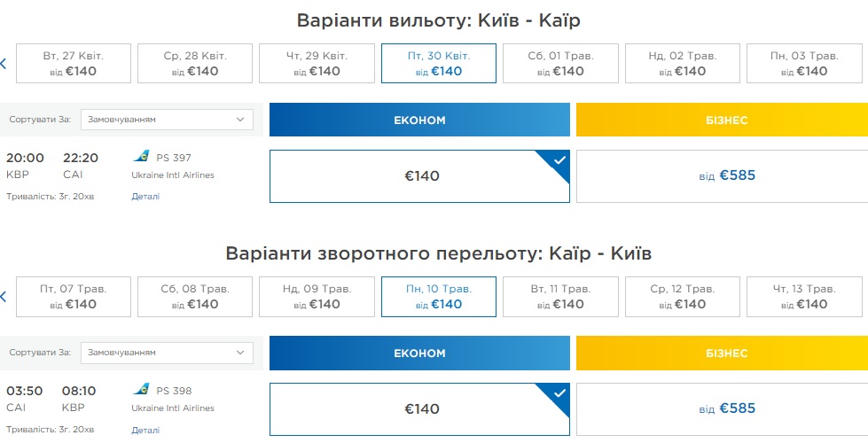Choose business fare від €585 for PS 397
This screenshot has height=443, width=868.
click(721, 176)
